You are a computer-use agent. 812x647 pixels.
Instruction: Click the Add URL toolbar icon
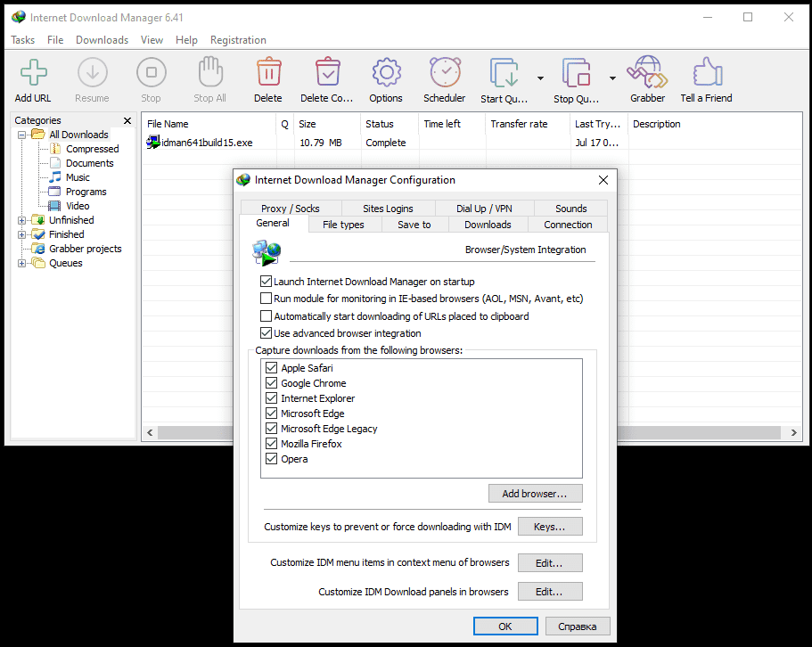click(x=34, y=72)
